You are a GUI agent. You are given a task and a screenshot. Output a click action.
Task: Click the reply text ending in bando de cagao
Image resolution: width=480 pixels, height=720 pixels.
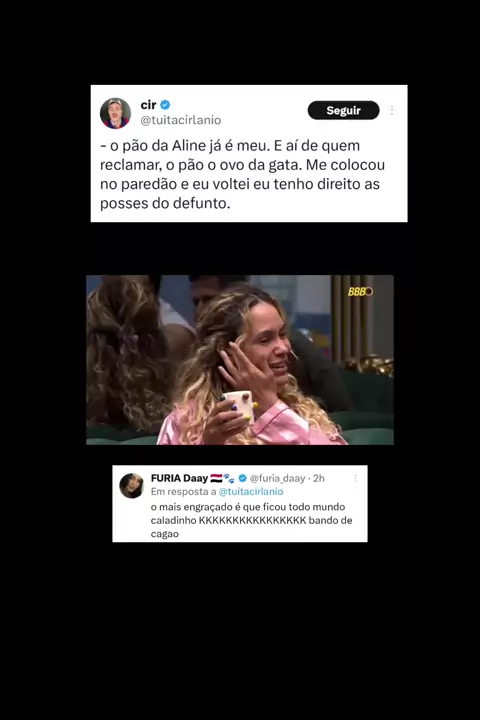251,520
